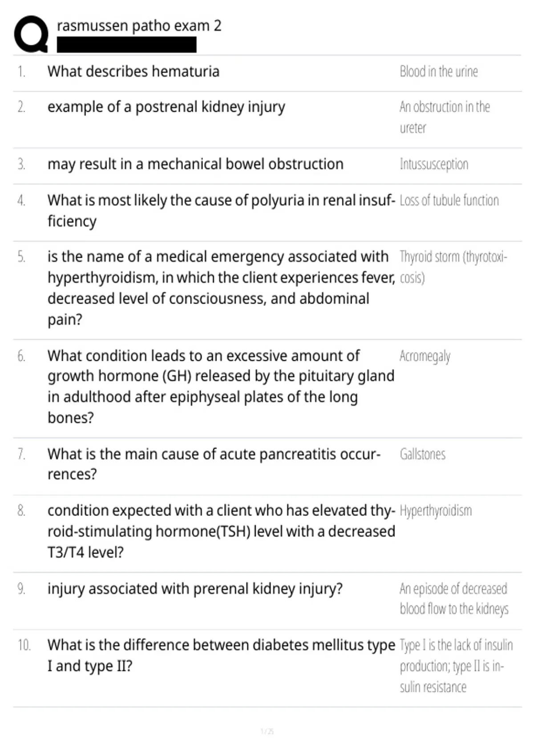Click the Quizlet Q logo icon
This screenshot has height=756, width=534.
coord(31,34)
